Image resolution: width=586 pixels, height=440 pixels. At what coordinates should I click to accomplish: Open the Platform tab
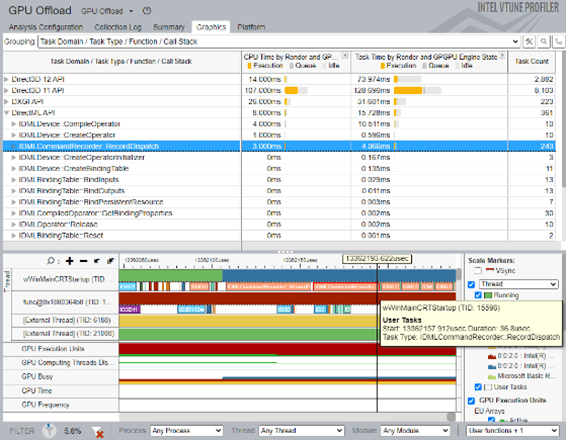252,27
